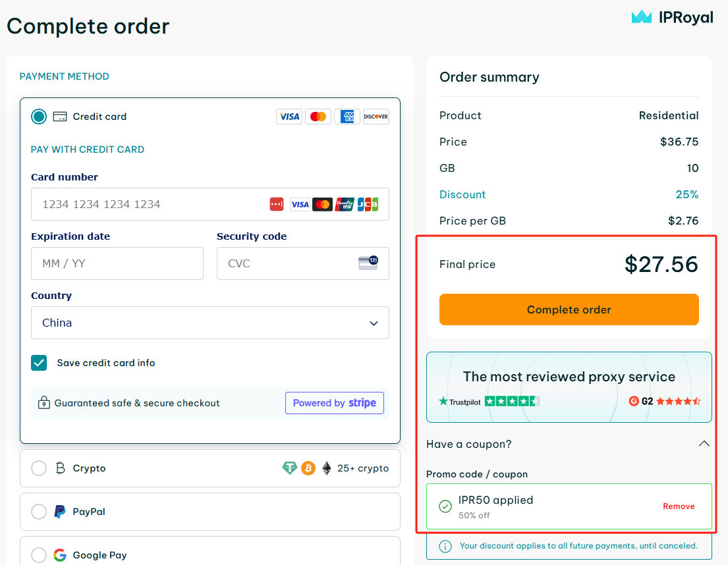Remove the IPR50 coupon
Image resolution: width=728 pixels, height=565 pixels.
pos(679,506)
